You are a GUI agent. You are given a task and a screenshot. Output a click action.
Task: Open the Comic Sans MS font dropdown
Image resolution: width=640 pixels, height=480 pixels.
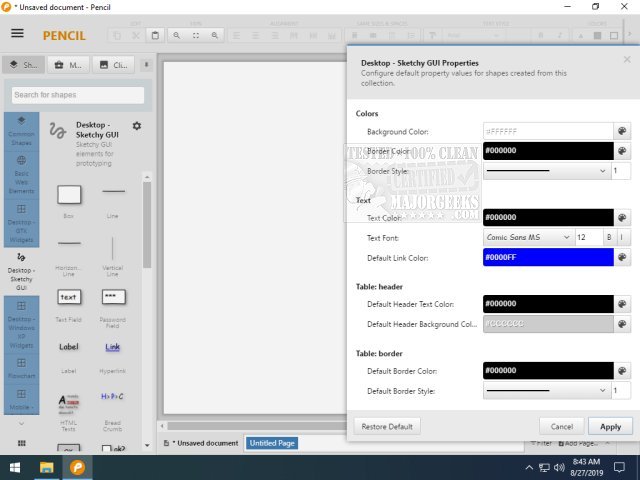pyautogui.click(x=529, y=237)
